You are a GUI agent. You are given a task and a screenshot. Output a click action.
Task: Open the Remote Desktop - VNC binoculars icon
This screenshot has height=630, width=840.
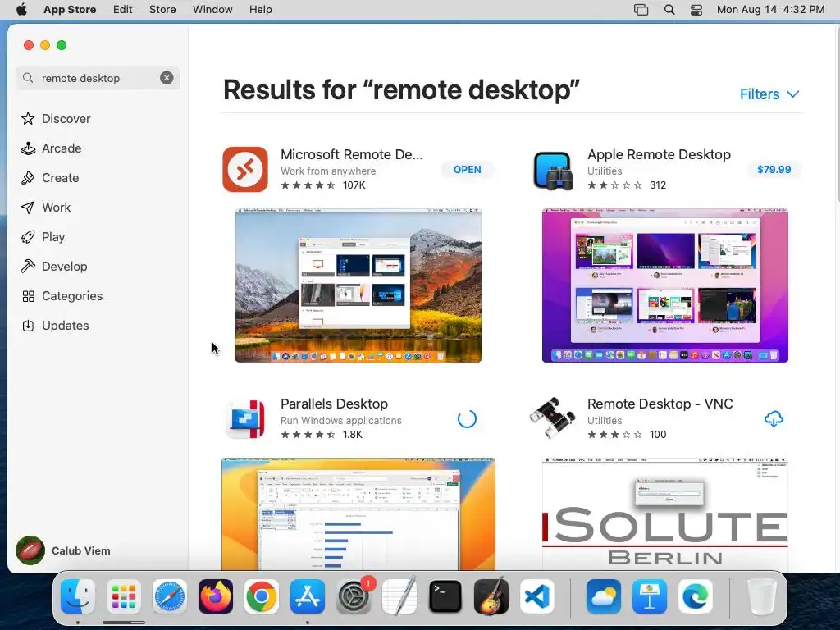552,418
